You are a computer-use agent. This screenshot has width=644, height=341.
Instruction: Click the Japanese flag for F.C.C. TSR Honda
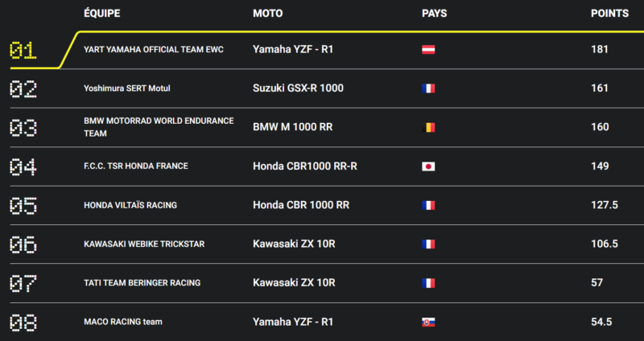pyautogui.click(x=428, y=166)
